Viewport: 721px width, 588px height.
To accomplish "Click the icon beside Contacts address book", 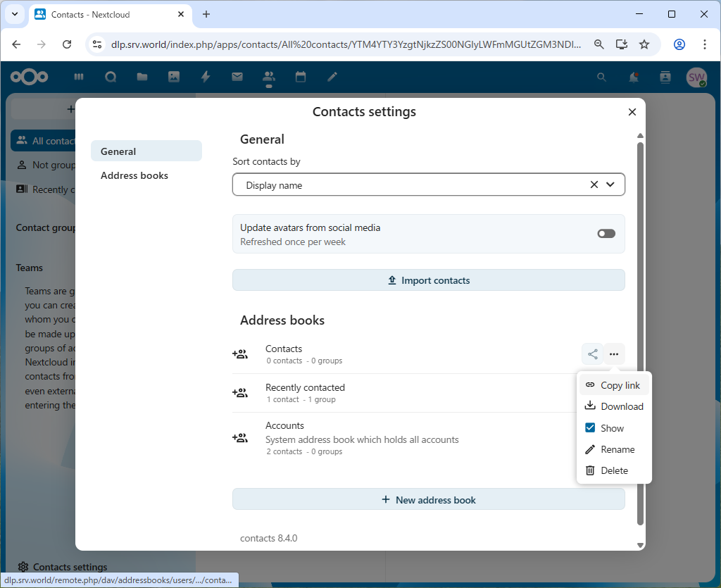I will (x=240, y=354).
